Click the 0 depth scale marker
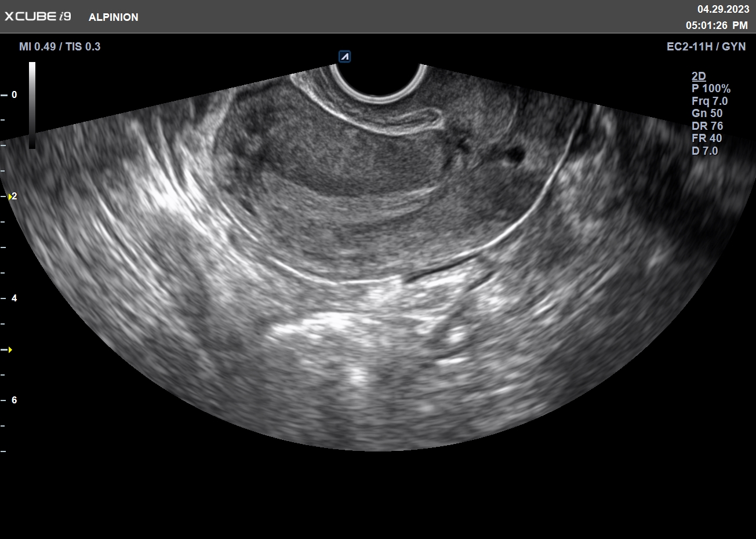Viewport: 756px width, 539px height. (14, 94)
